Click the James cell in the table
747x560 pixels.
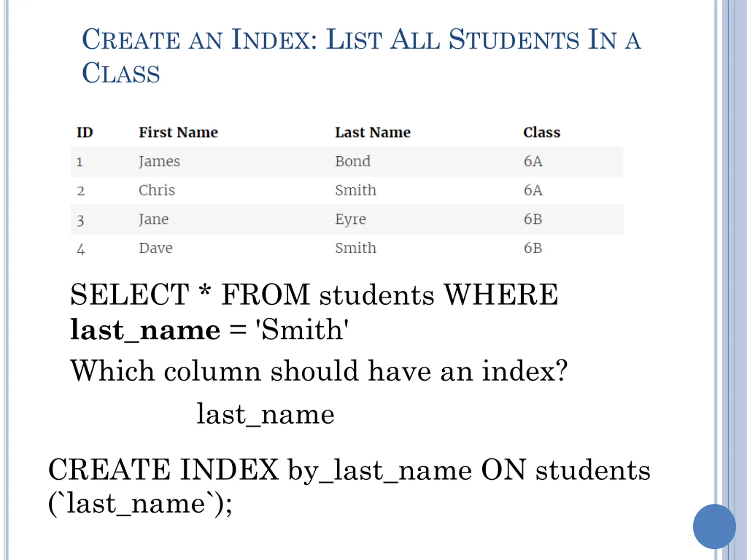coord(159,162)
